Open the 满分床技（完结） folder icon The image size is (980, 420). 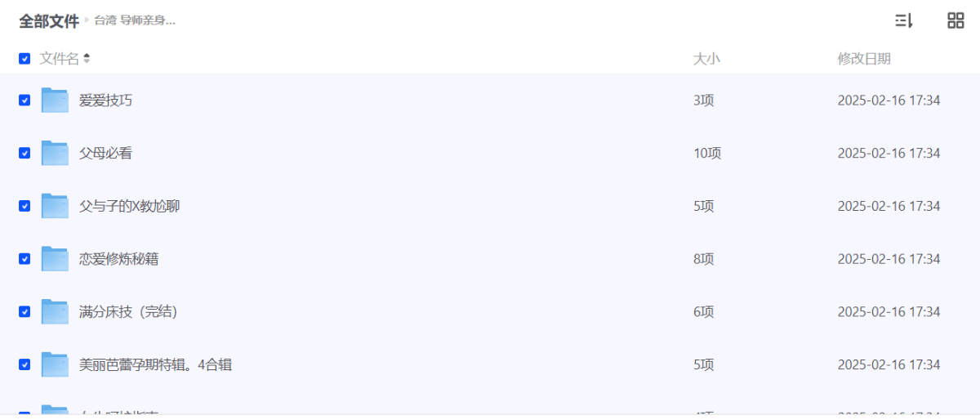55,311
